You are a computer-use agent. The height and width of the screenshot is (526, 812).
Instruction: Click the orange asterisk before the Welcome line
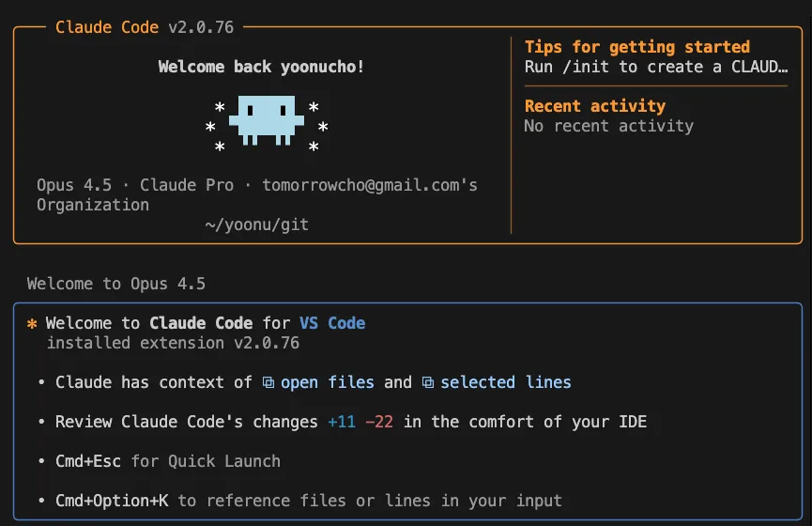32,323
